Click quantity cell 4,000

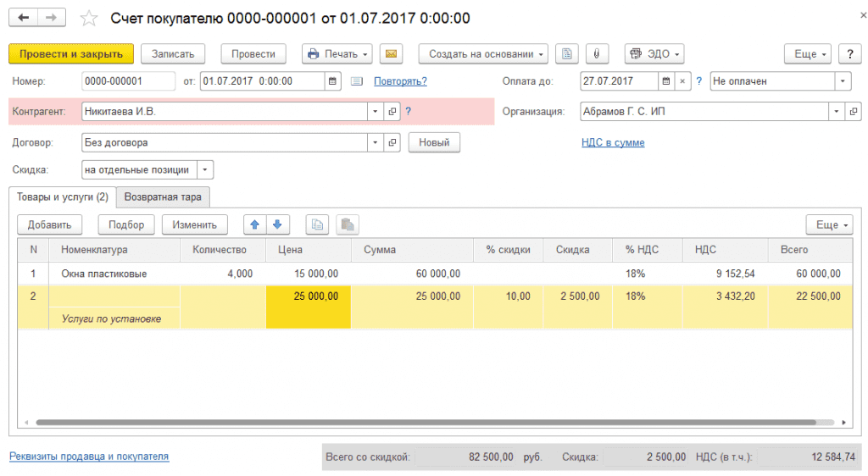tap(223, 274)
